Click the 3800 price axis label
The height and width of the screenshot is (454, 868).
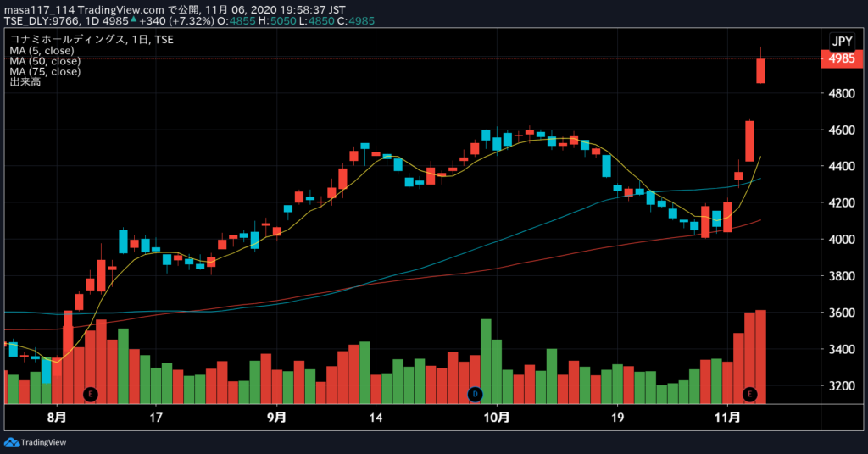pyautogui.click(x=842, y=276)
